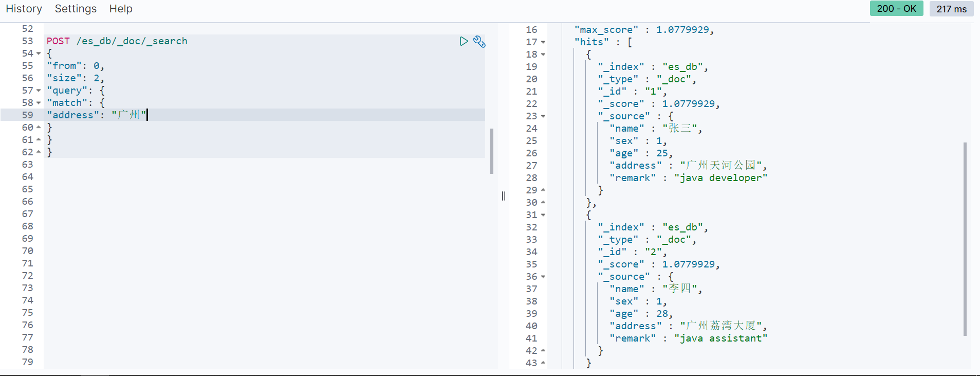Click the "address": "广州" query line
This screenshot has height=376, width=980.
point(97,115)
